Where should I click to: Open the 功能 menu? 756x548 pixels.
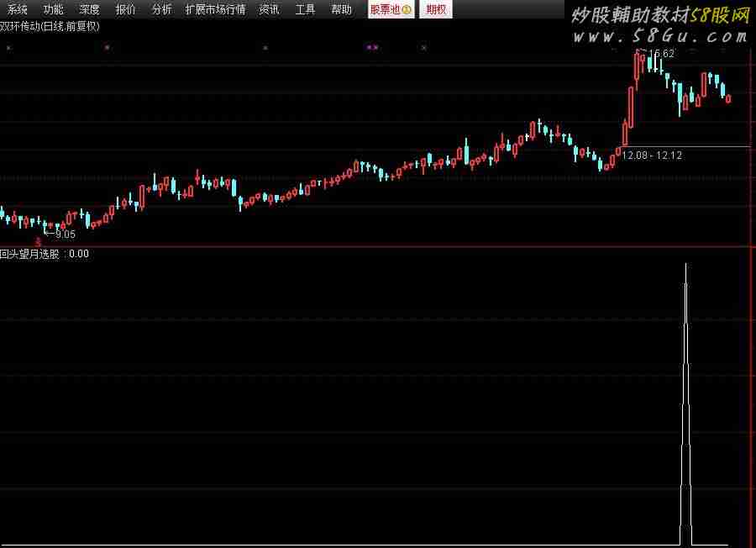[53, 9]
